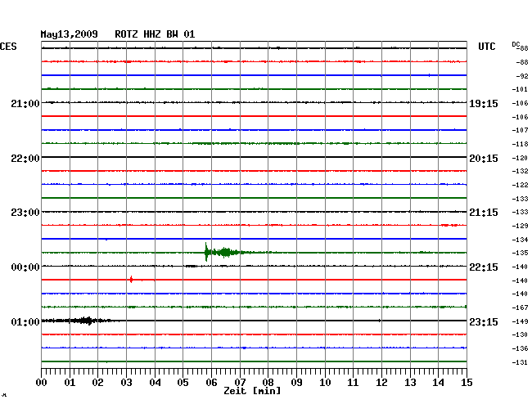Click the large green earthquake waveform burst
Image resolution: width=532 pixels, height=404 pixels.
(224, 252)
